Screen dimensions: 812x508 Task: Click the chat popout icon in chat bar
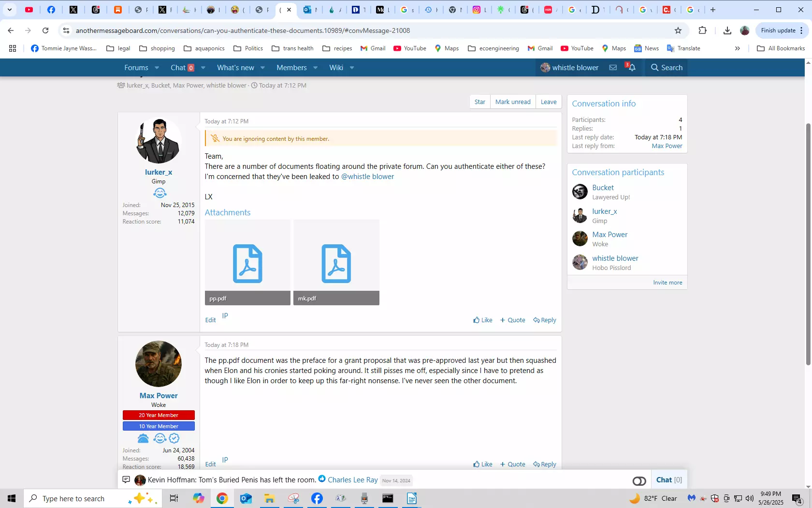[126, 479]
